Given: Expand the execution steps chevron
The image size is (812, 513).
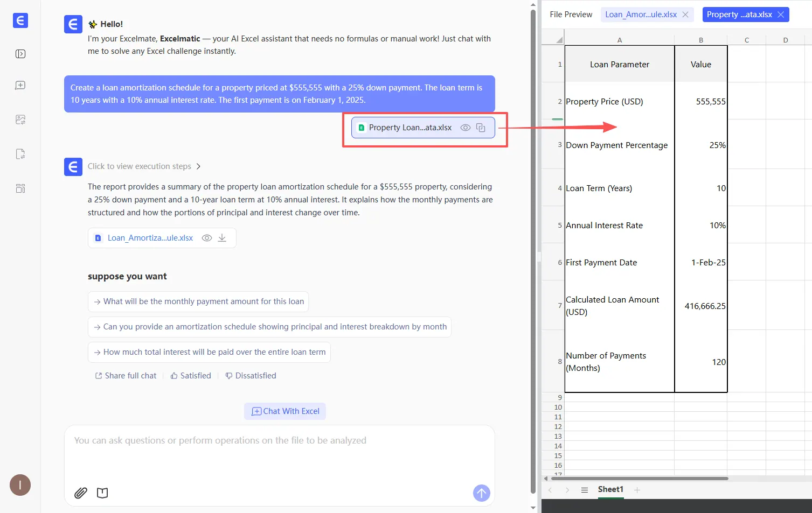Looking at the screenshot, I should point(198,166).
